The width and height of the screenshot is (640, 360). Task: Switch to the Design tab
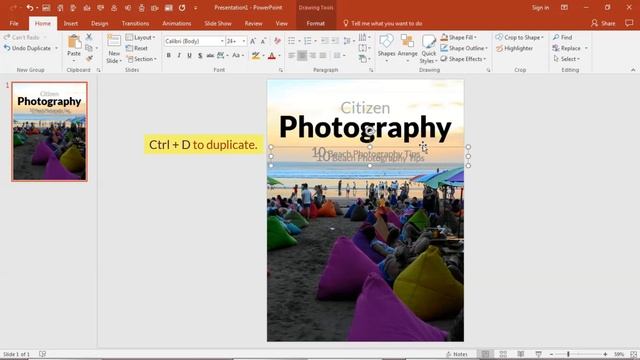tap(100, 23)
